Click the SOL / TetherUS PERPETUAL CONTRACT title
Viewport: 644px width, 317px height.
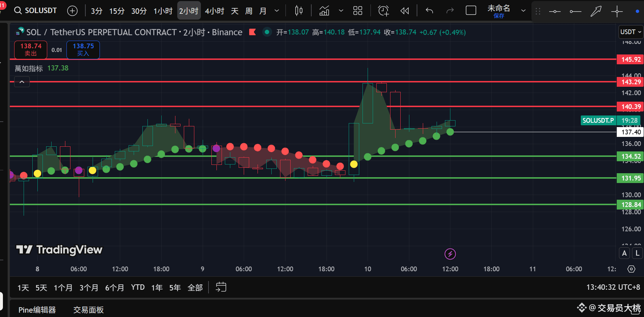[x=101, y=32]
